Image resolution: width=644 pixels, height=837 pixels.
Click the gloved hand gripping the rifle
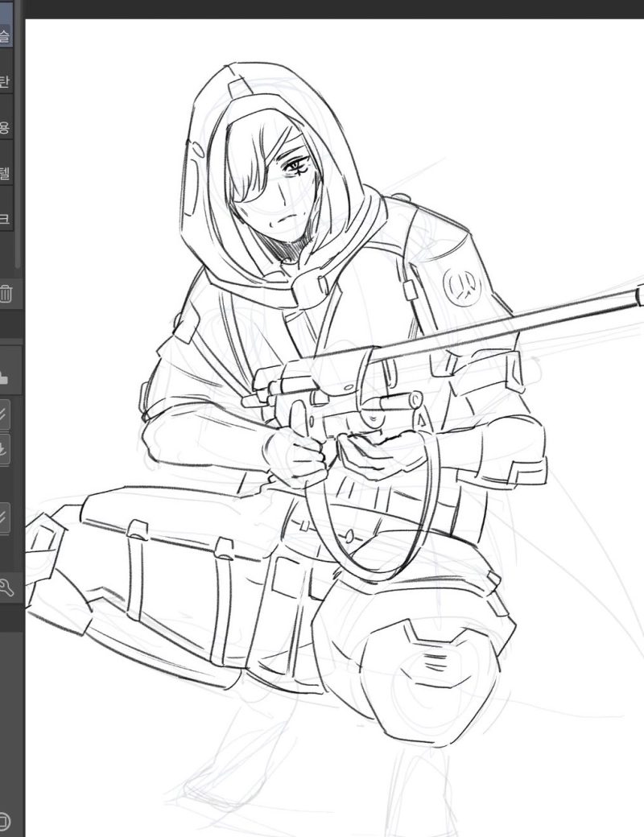click(x=302, y=459)
